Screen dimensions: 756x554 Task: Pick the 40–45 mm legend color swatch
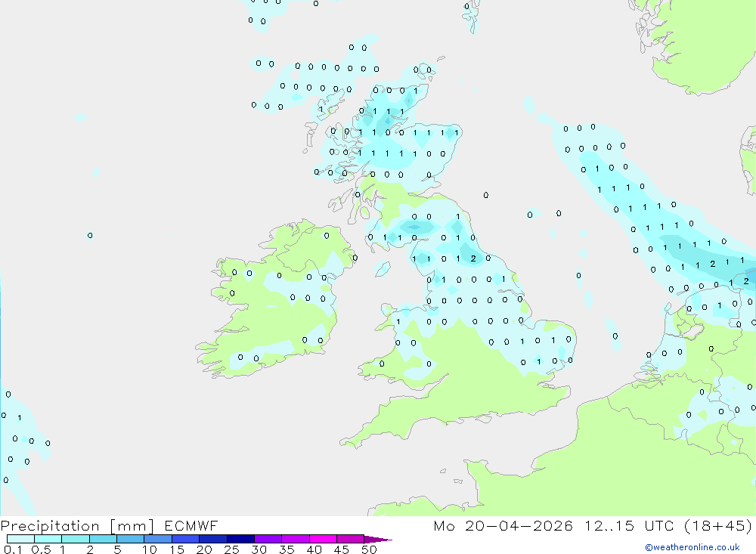point(323,539)
